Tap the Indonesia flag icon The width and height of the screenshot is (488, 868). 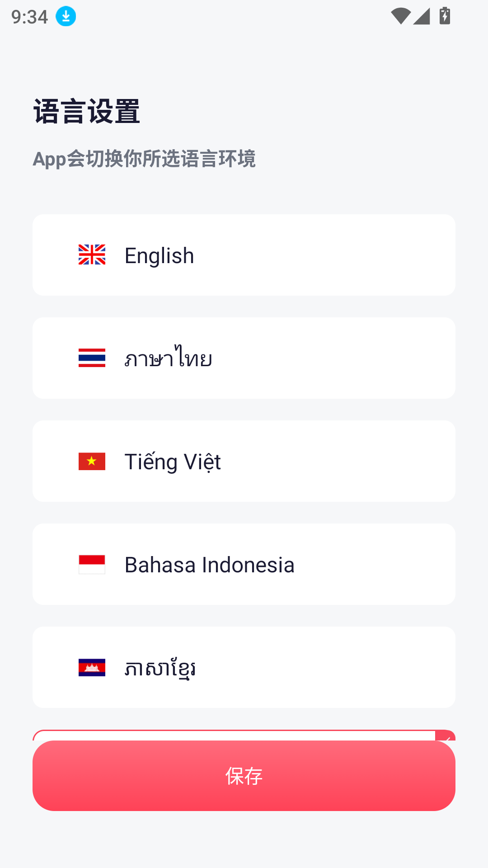92,564
